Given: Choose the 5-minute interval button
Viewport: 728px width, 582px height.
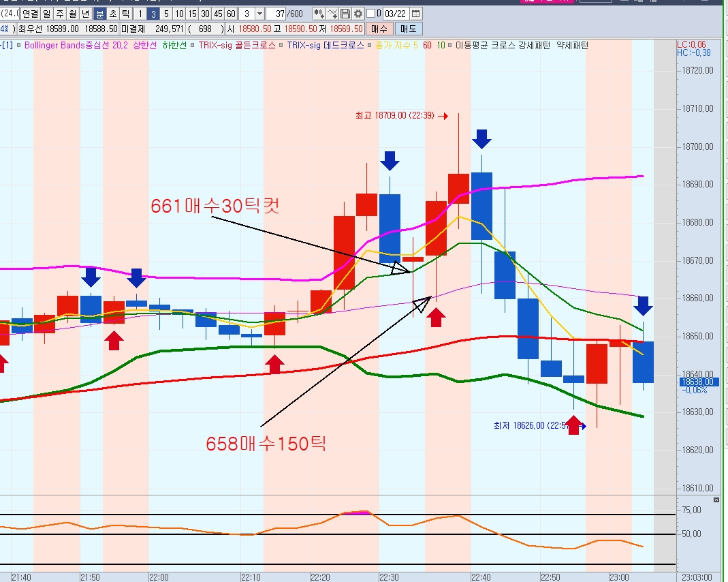Looking at the screenshot, I should (x=166, y=14).
